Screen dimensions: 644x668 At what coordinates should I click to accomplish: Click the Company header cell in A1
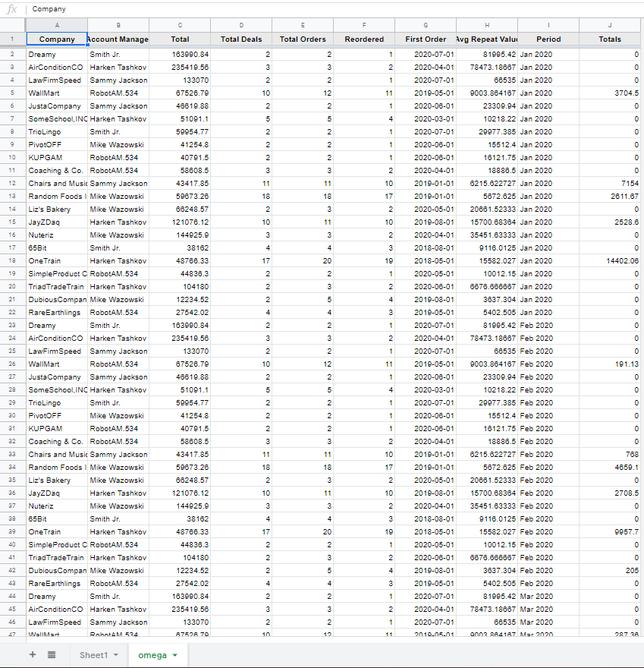(57, 39)
